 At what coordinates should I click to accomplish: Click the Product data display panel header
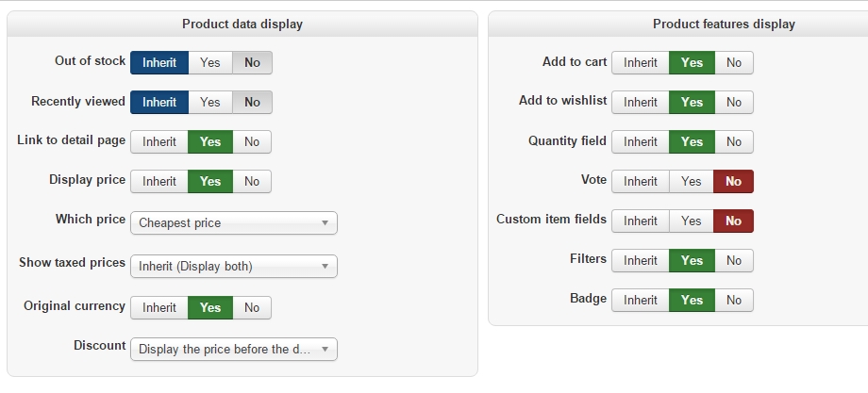(242, 24)
